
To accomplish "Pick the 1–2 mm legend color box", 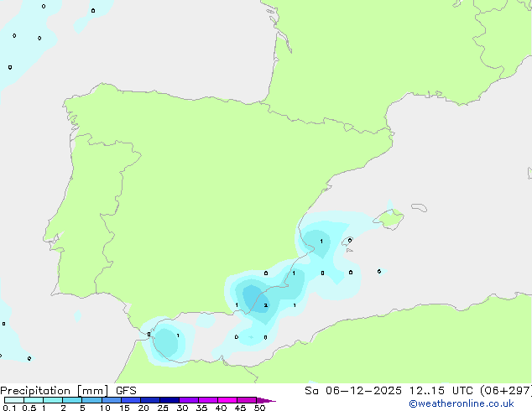I will pos(53,400).
